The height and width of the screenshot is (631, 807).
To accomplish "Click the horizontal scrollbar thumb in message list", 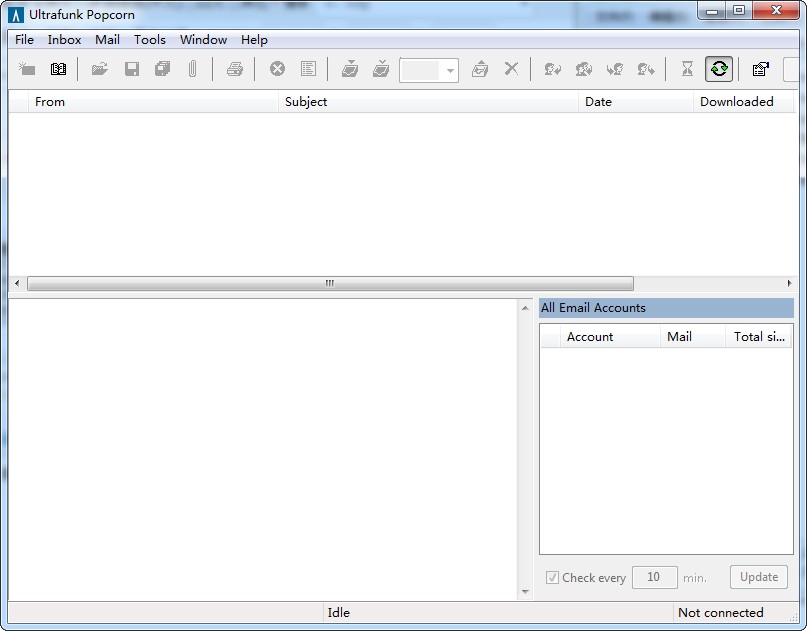I will click(330, 283).
